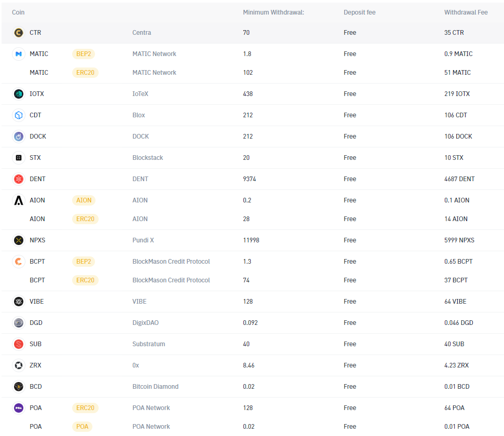Viewport: 504px width, 436px height.
Task: Select the ERC20 tag on BCPT row
Action: coord(85,280)
